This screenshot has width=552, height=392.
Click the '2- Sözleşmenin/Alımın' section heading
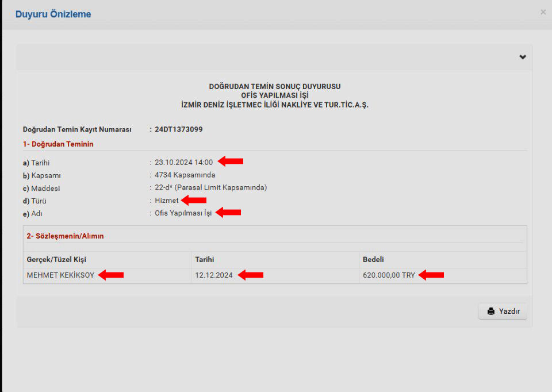[65, 236]
